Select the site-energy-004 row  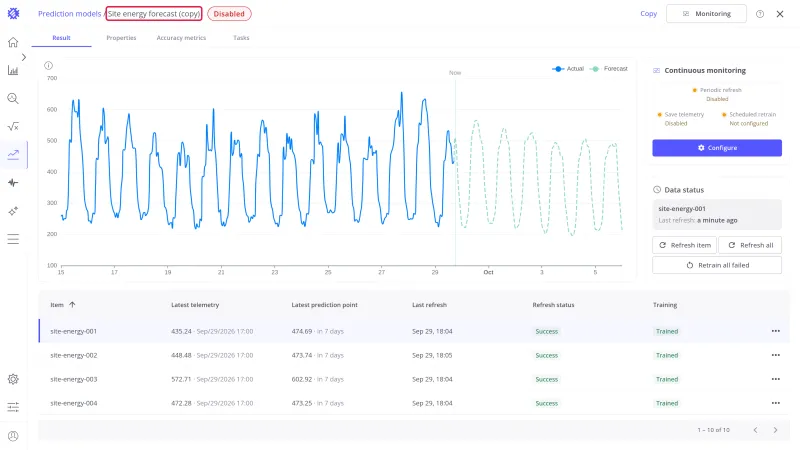pos(414,403)
